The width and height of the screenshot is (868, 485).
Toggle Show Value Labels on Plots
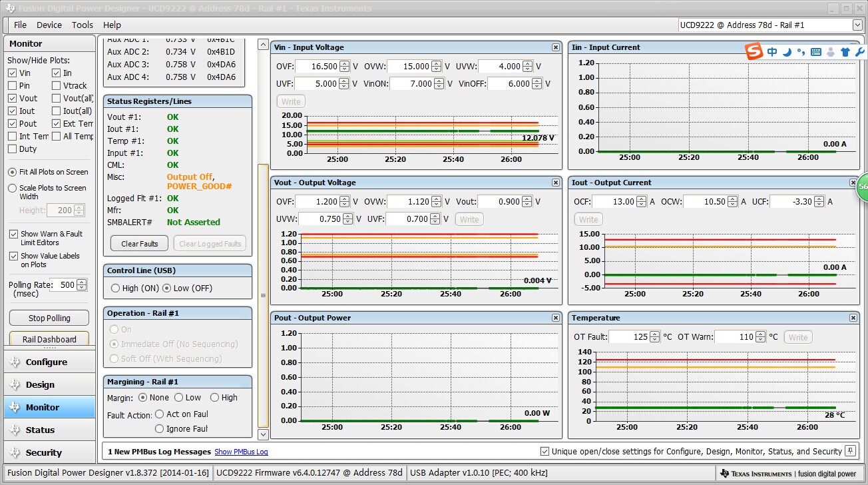(13, 256)
